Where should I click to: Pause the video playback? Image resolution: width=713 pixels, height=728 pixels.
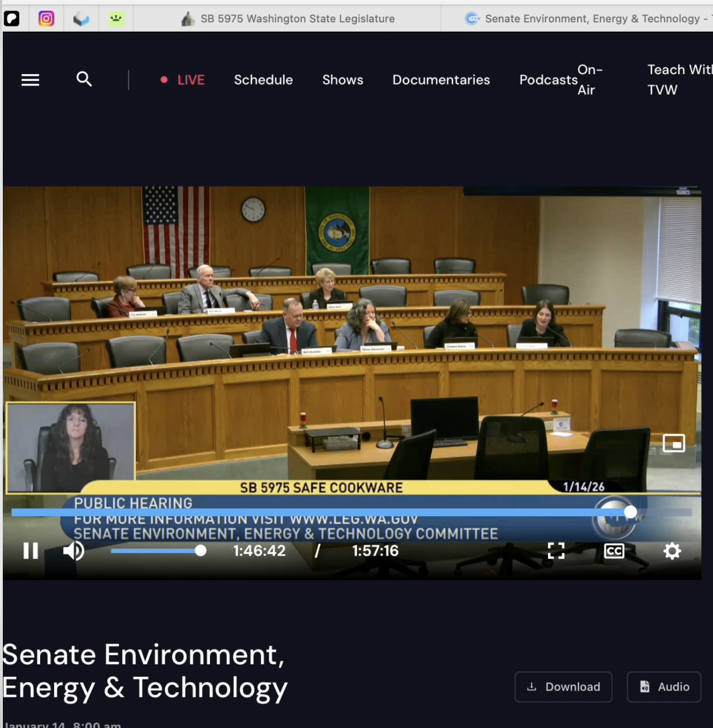[x=31, y=551]
